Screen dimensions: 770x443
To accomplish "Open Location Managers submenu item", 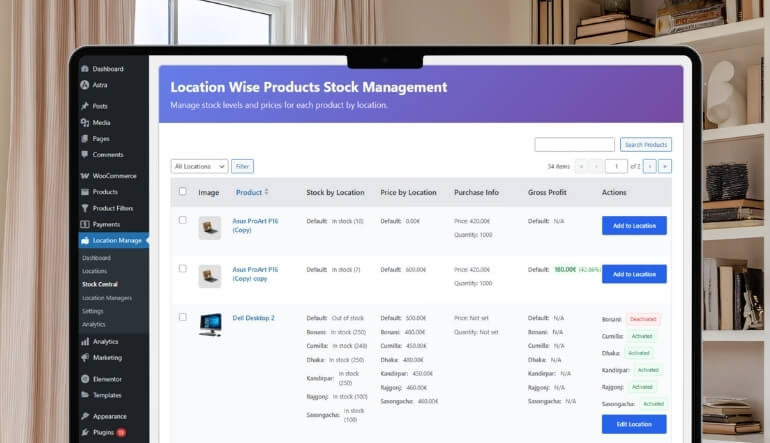I will 107,298.
